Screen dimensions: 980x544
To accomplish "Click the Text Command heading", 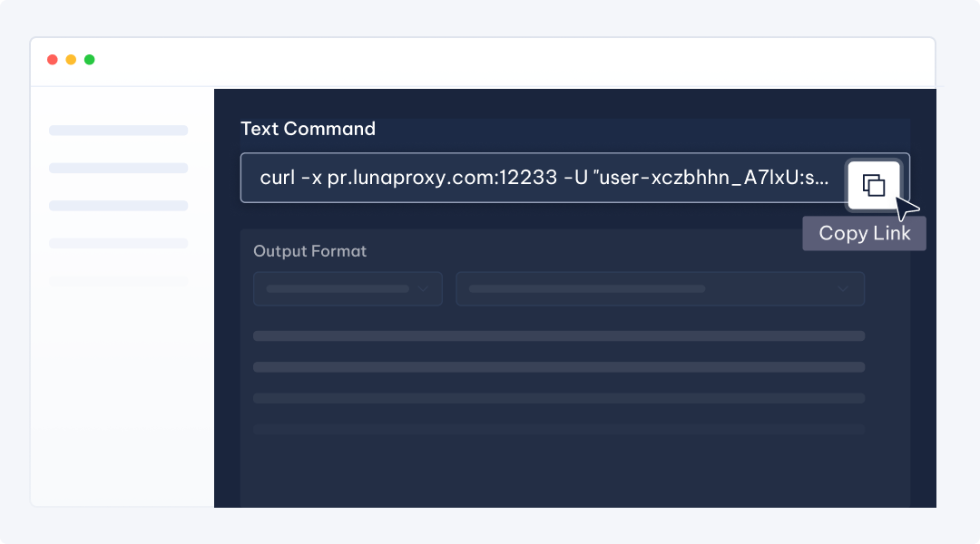I will pos(308,129).
